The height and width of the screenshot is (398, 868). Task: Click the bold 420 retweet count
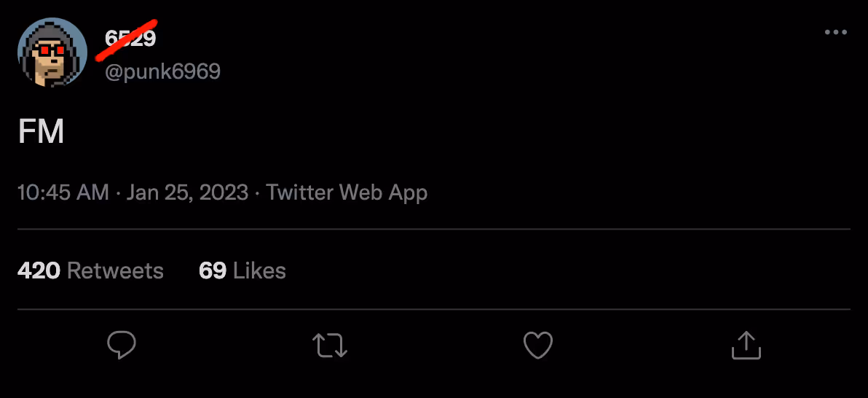click(39, 271)
